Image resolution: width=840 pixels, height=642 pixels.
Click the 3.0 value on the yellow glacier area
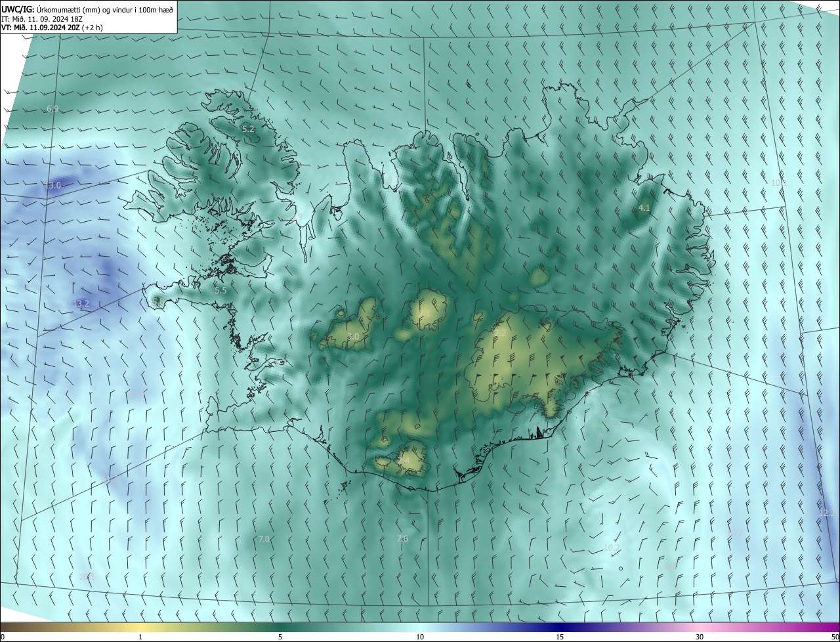[353, 337]
